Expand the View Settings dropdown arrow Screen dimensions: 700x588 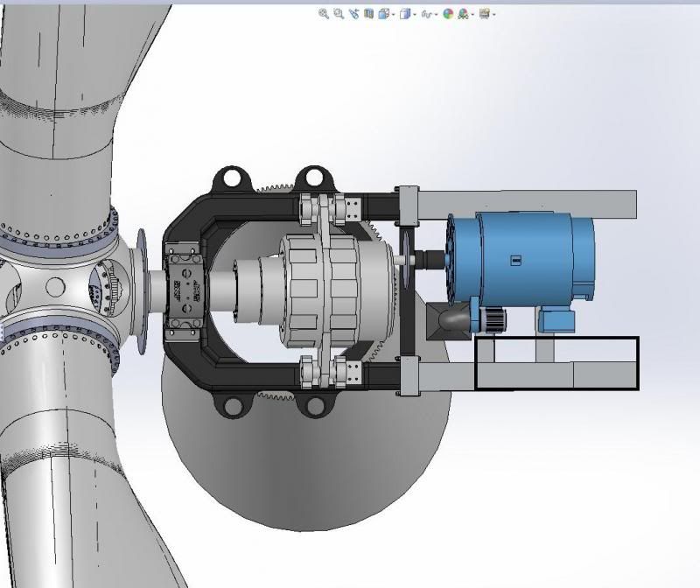tap(493, 15)
